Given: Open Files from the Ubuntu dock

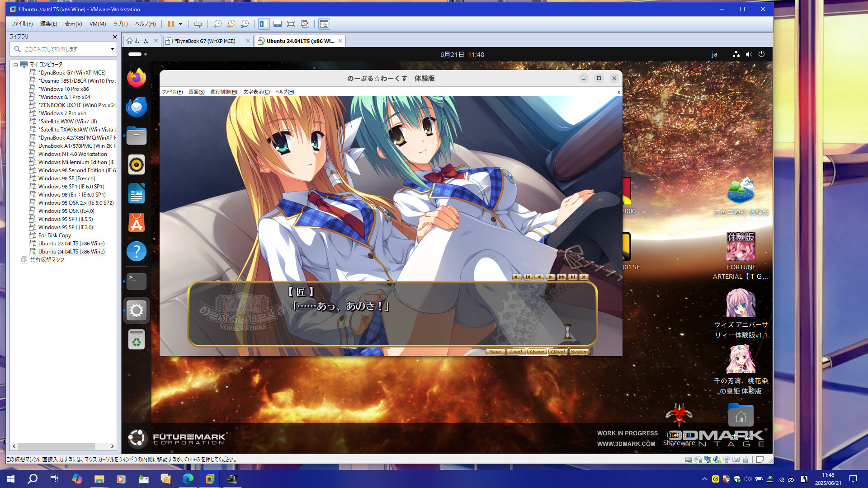Looking at the screenshot, I should click(x=137, y=136).
